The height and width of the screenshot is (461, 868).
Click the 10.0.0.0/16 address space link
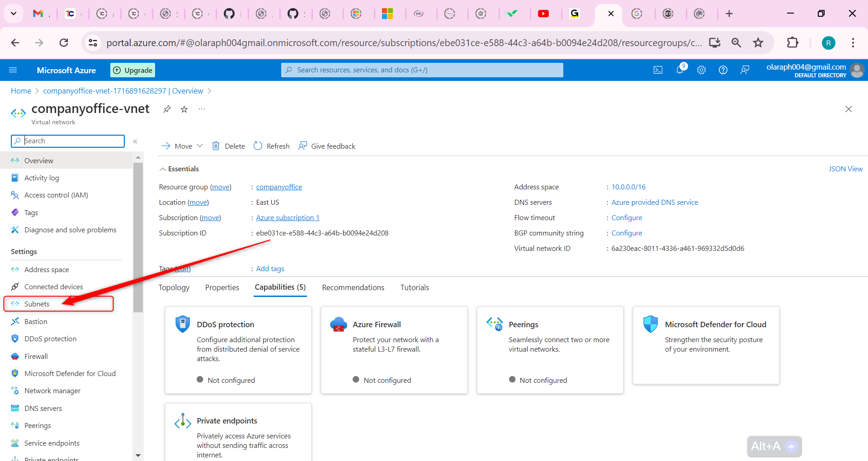[x=628, y=187]
